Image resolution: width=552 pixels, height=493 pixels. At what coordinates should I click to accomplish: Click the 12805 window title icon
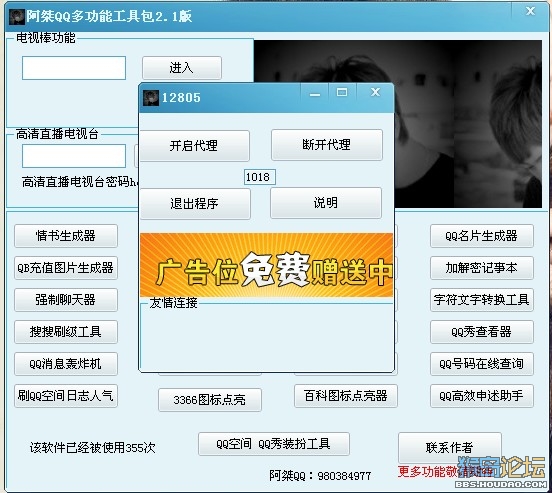151,98
